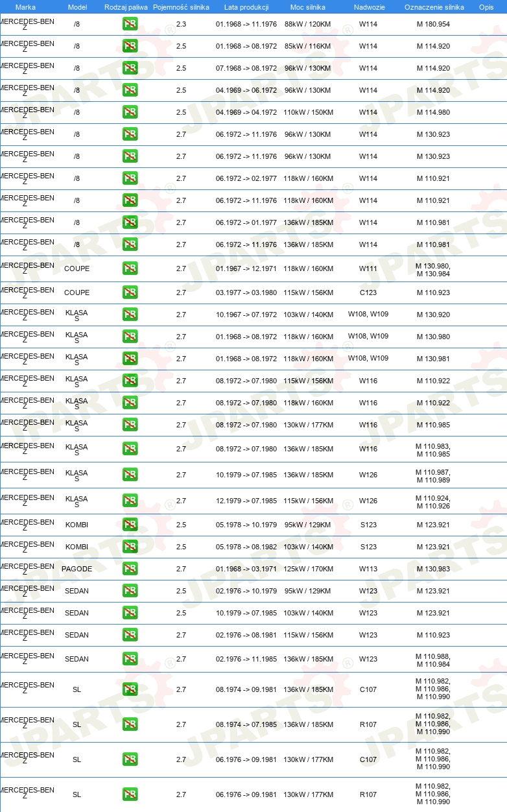The image size is (507, 812).
Task: Select the power value 88kW / 120KM
Action: click(x=307, y=25)
